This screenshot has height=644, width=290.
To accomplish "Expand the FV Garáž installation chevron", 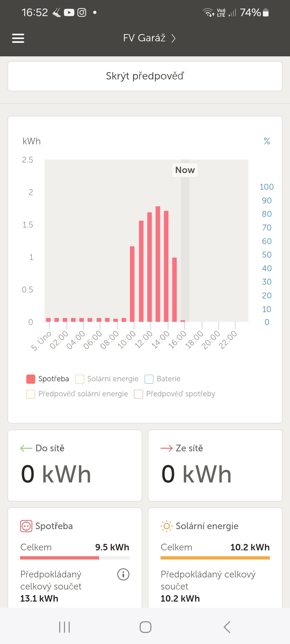I will [174, 38].
